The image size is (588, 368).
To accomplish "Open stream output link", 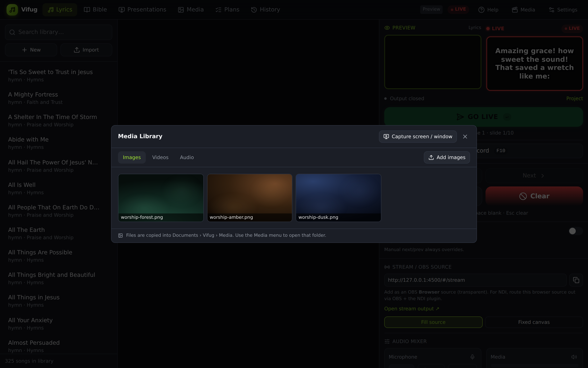I will point(412,309).
